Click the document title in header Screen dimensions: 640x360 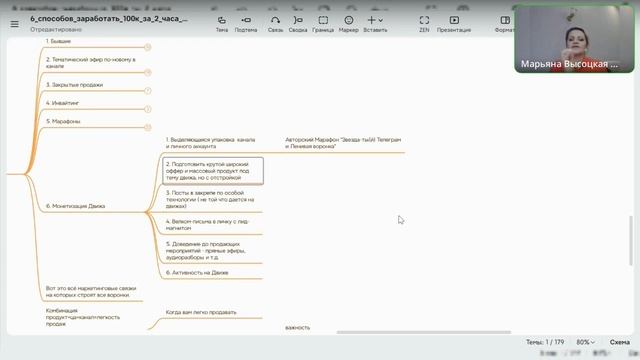pos(109,19)
